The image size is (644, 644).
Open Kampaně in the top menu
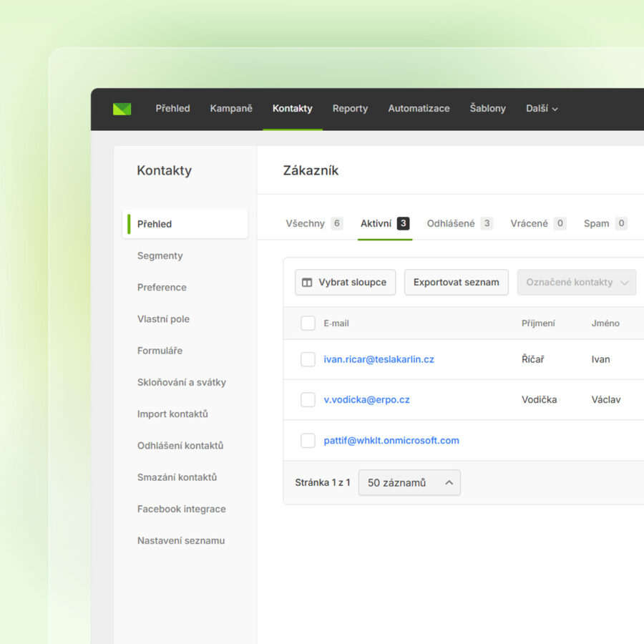point(231,109)
